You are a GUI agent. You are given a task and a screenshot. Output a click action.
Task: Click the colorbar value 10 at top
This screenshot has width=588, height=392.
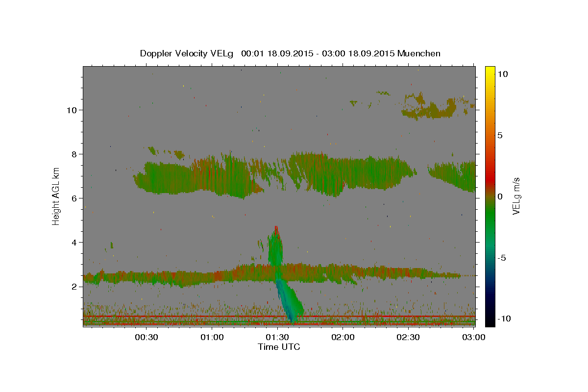pos(502,74)
